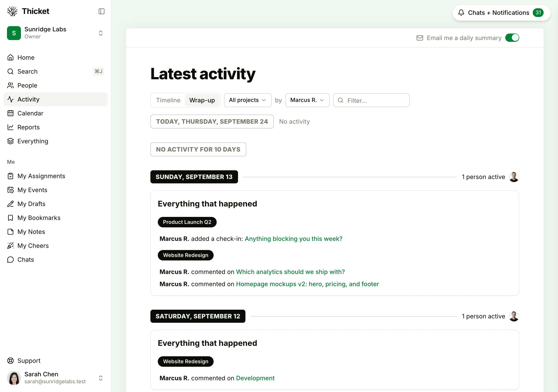Click the Activity pulse icon
Screen dimensions: 558x392
point(10,99)
